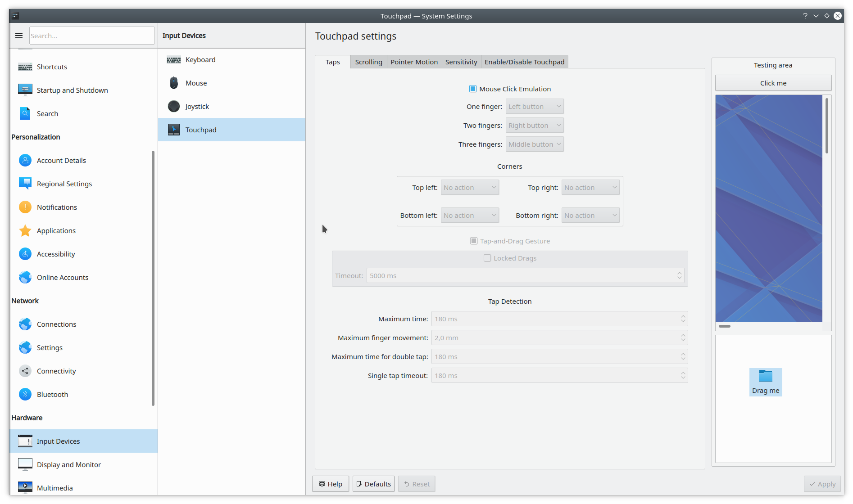Click the Accessibility icon
The image size is (853, 504).
25,254
